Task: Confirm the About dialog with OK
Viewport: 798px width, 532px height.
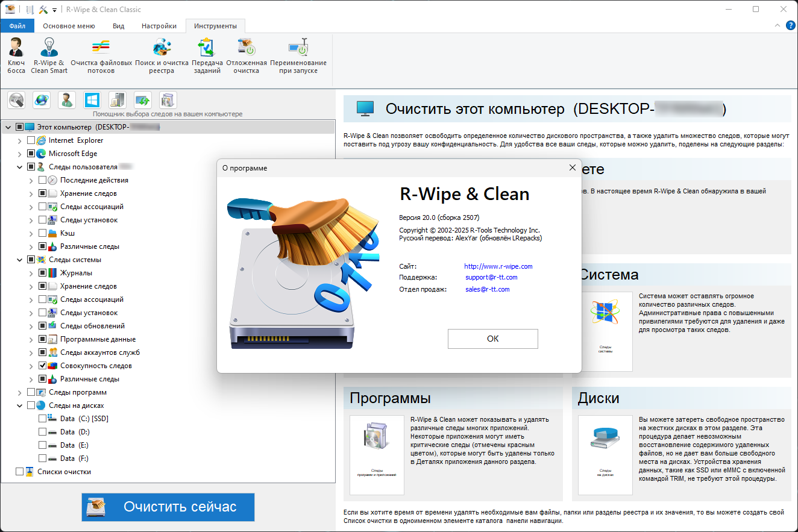Action: click(492, 339)
